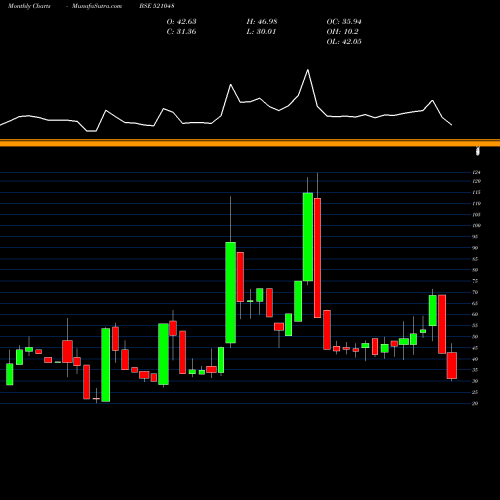Select the 'OC: 35.94' reading
The height and width of the screenshot is (500, 500).
344,22
